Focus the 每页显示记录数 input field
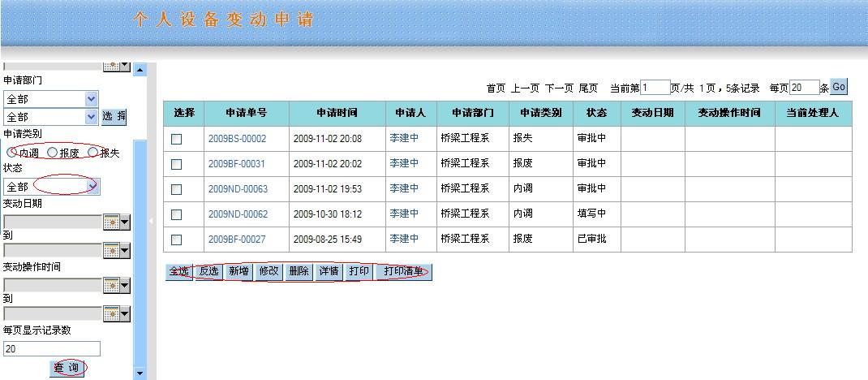 [x=52, y=348]
